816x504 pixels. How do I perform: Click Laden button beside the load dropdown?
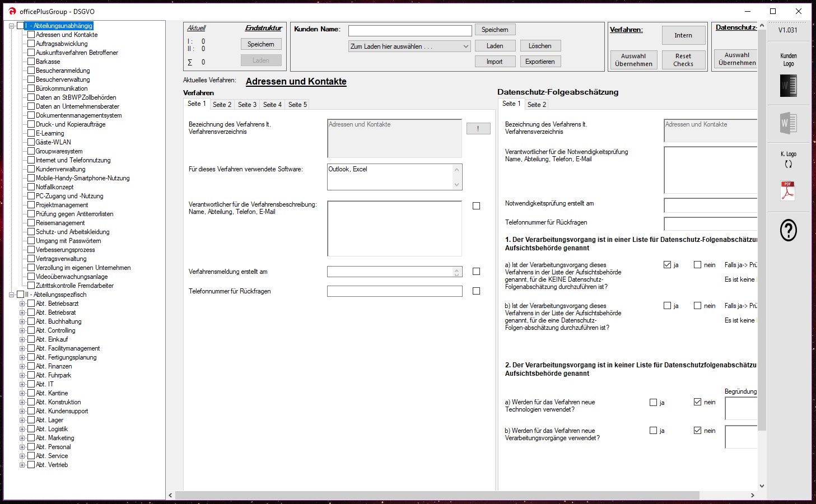pyautogui.click(x=495, y=46)
